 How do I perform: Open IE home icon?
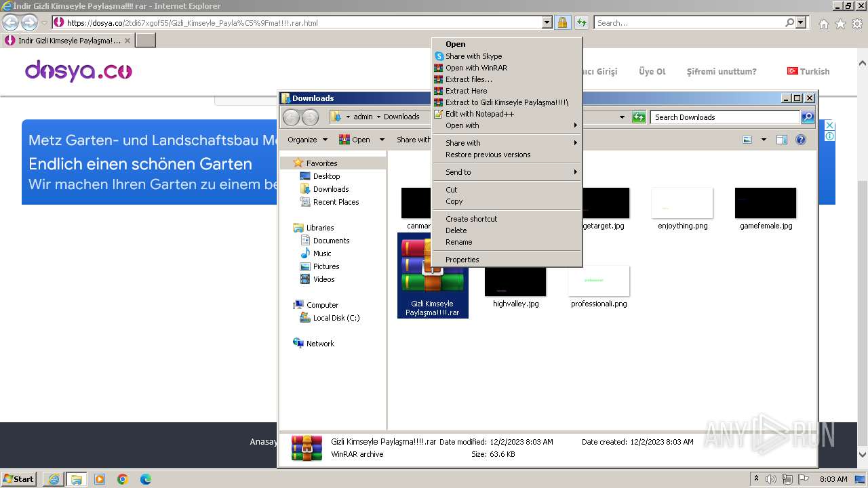[x=823, y=24]
